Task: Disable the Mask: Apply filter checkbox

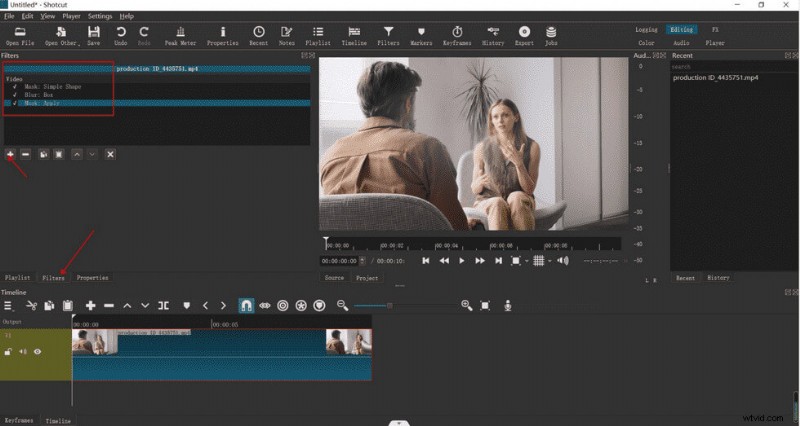Action: (15, 103)
